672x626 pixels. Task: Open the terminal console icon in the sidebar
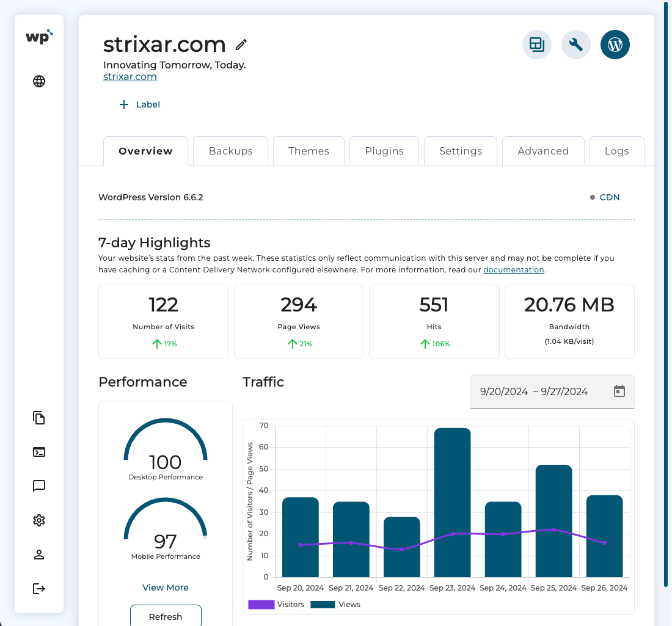pyautogui.click(x=39, y=452)
